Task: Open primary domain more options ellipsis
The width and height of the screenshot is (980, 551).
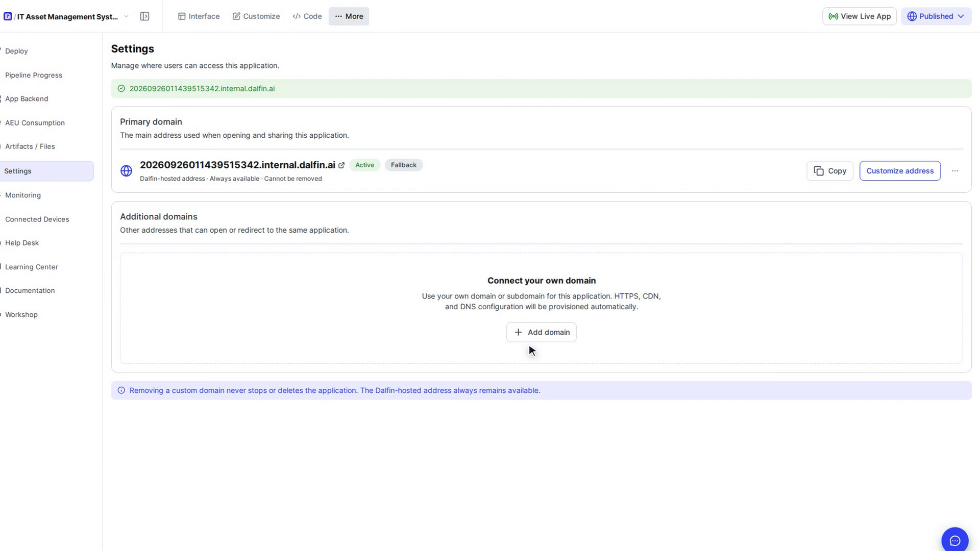Action: click(955, 171)
